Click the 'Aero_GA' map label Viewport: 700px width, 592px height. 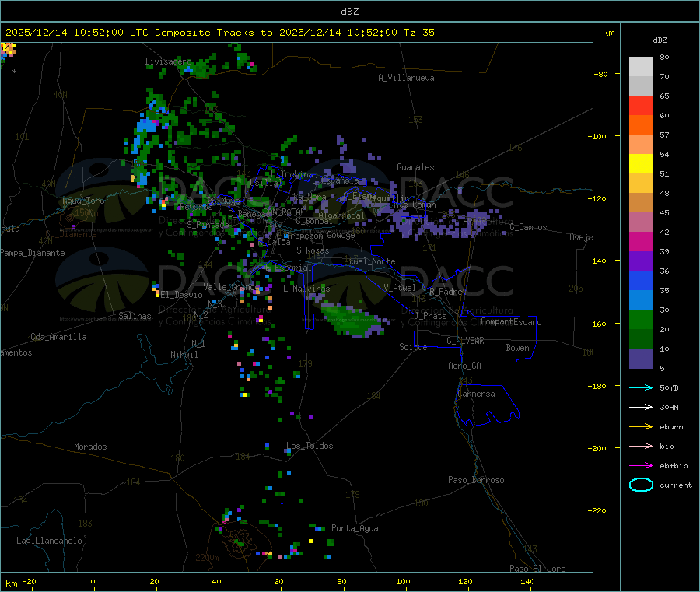coord(465,366)
